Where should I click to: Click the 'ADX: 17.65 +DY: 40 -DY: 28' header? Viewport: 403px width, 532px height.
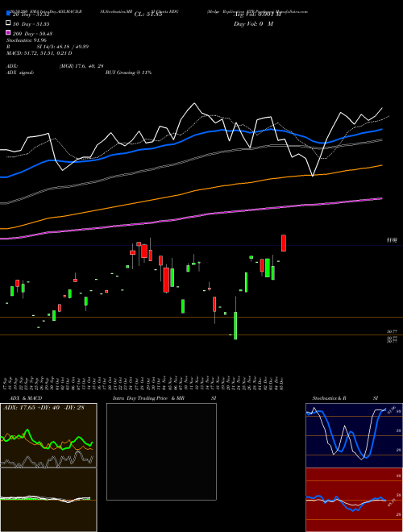(44, 408)
